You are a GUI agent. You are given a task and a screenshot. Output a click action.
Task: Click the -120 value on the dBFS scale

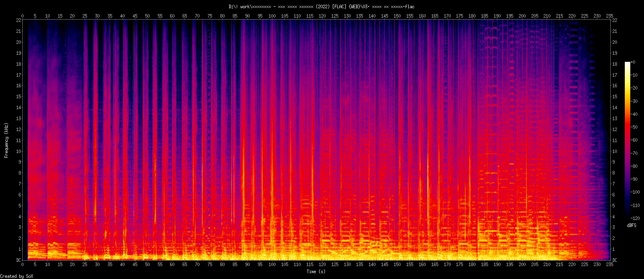coord(635,218)
